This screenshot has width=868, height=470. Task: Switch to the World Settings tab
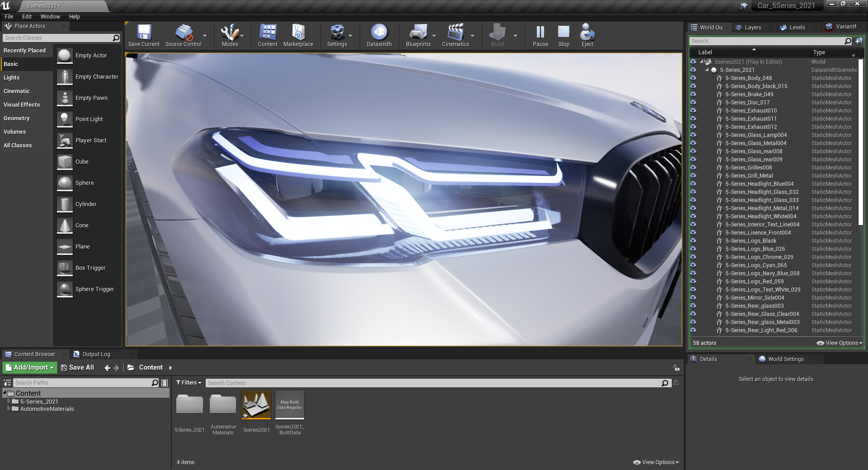pyautogui.click(x=786, y=359)
